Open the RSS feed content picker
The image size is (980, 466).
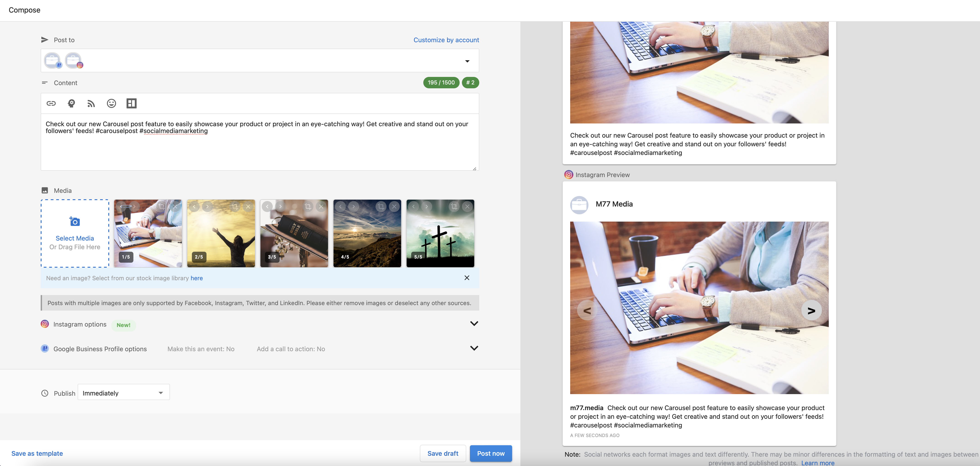pyautogui.click(x=91, y=103)
